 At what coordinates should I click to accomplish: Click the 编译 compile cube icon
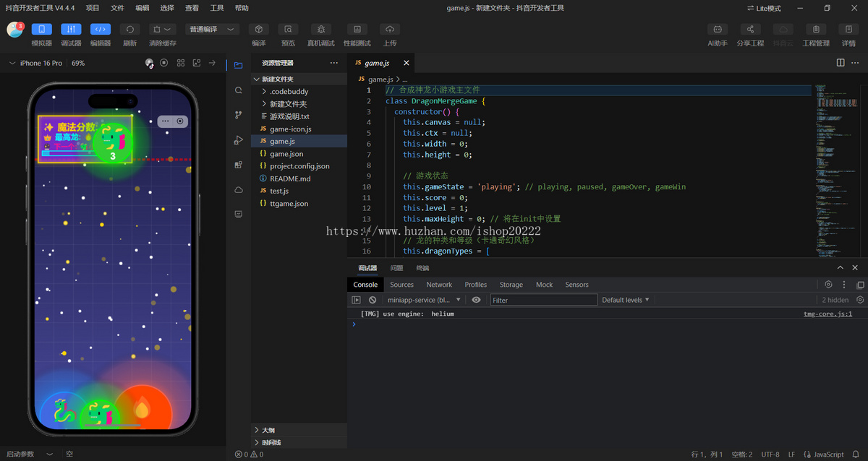[259, 30]
